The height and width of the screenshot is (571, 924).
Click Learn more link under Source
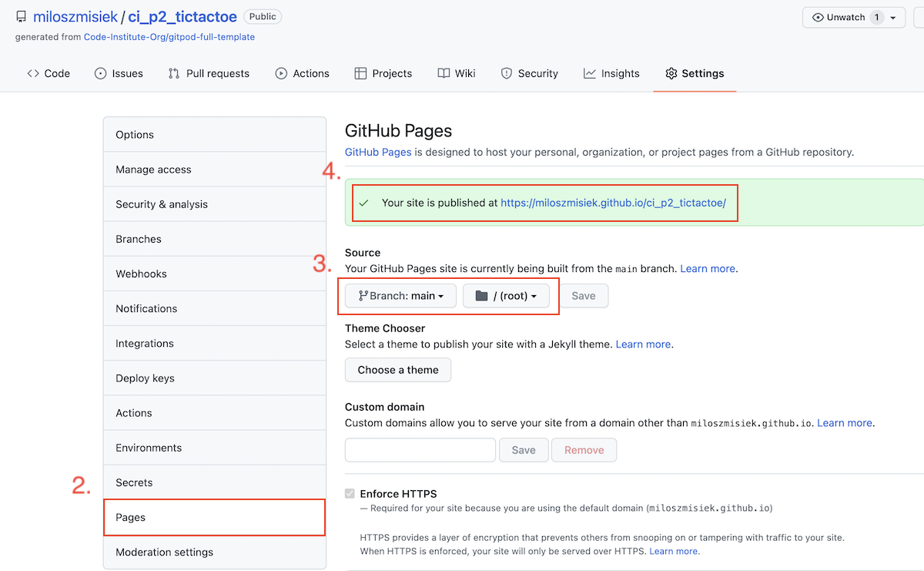pyautogui.click(x=708, y=269)
